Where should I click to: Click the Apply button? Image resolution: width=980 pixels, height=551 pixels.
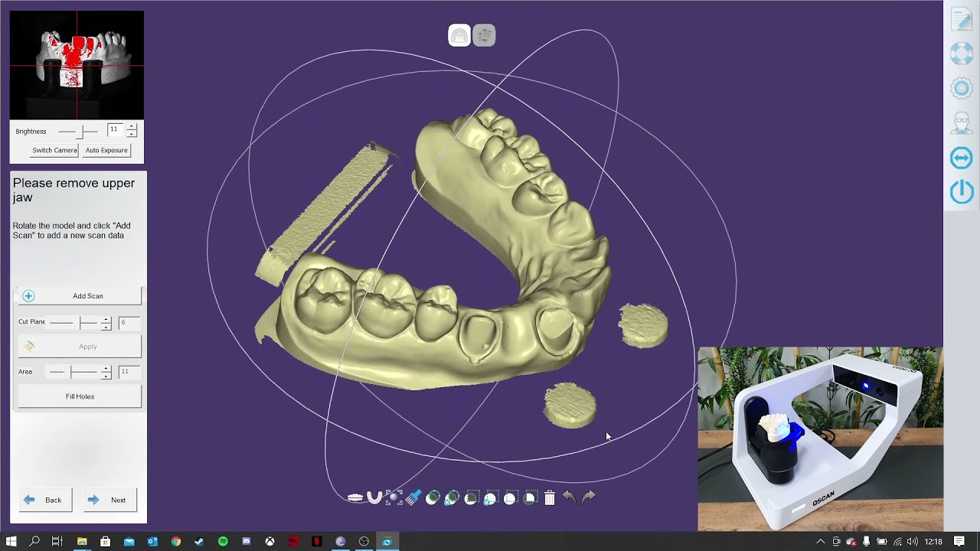(x=80, y=347)
